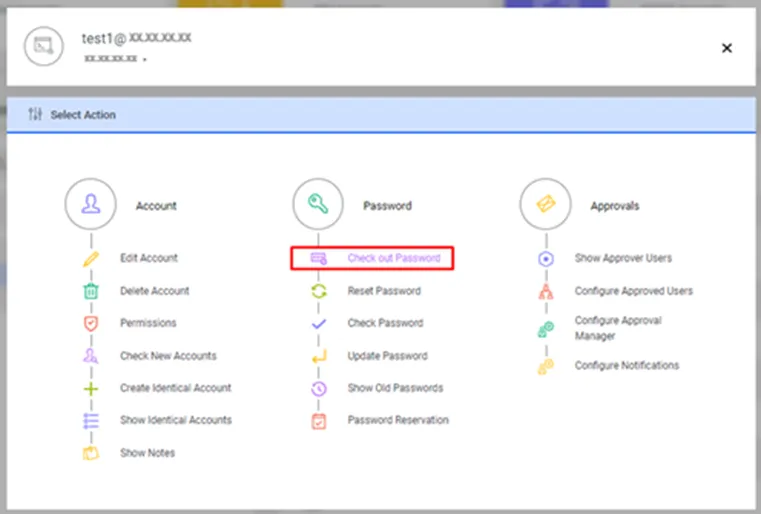Click the Password key circle icon
This screenshot has height=514, width=761.
coord(318,204)
